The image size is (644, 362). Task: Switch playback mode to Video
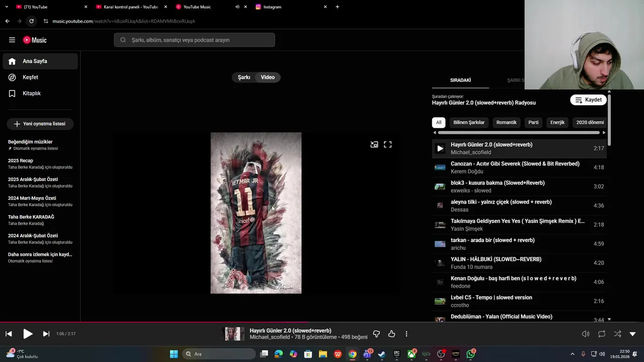[268, 77]
